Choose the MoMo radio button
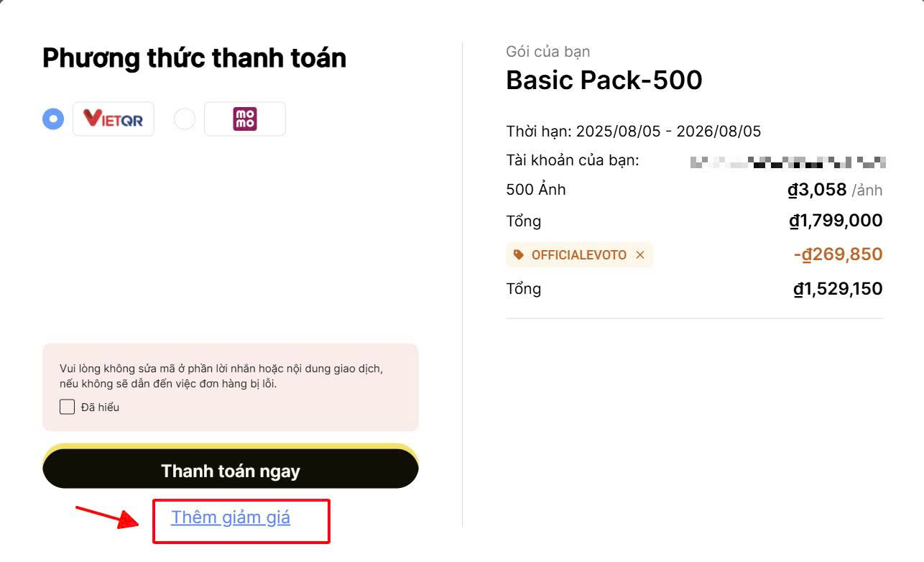Screen dimensions: 924x562 [185, 119]
